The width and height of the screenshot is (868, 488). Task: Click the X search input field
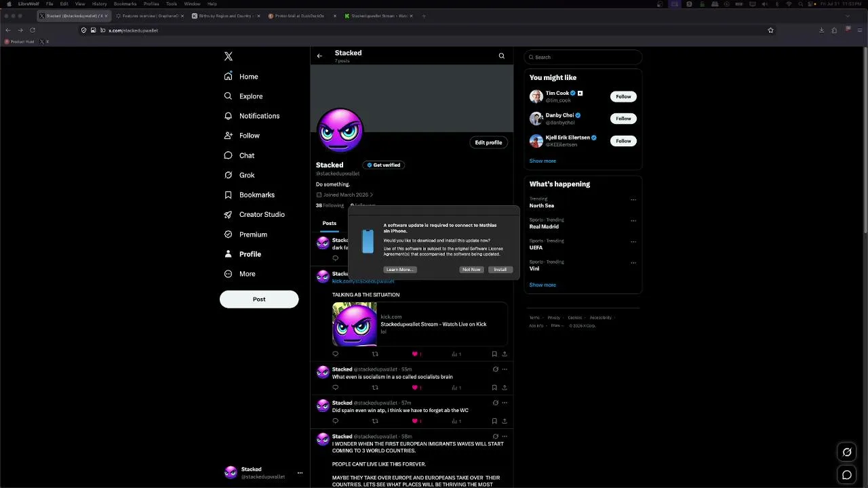tap(583, 57)
